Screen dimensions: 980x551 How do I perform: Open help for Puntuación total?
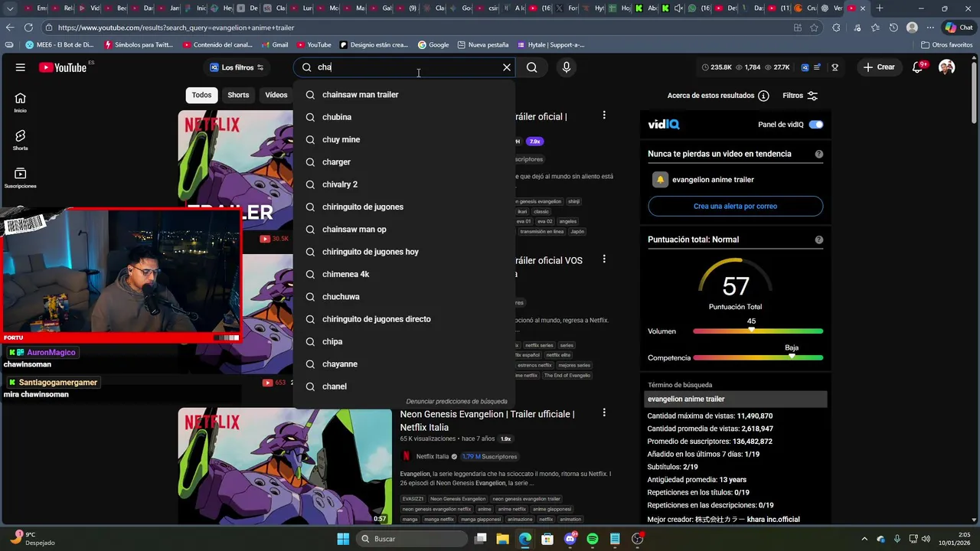[x=819, y=240]
